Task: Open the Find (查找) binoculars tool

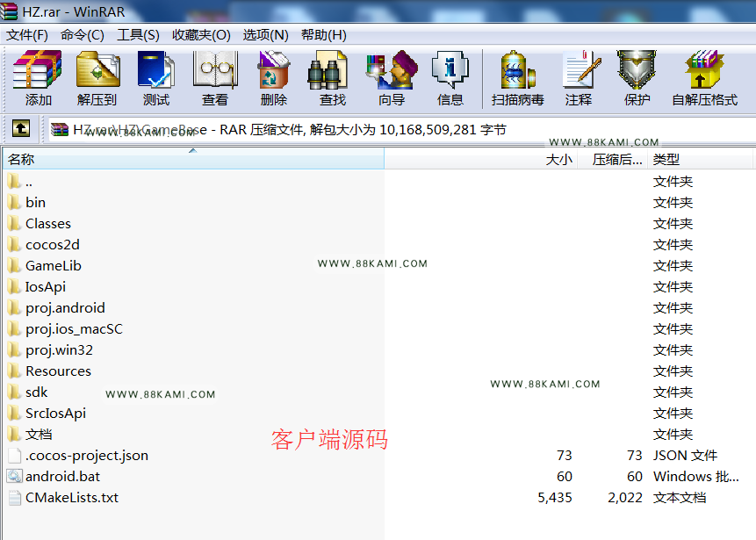Action: pyautogui.click(x=328, y=70)
